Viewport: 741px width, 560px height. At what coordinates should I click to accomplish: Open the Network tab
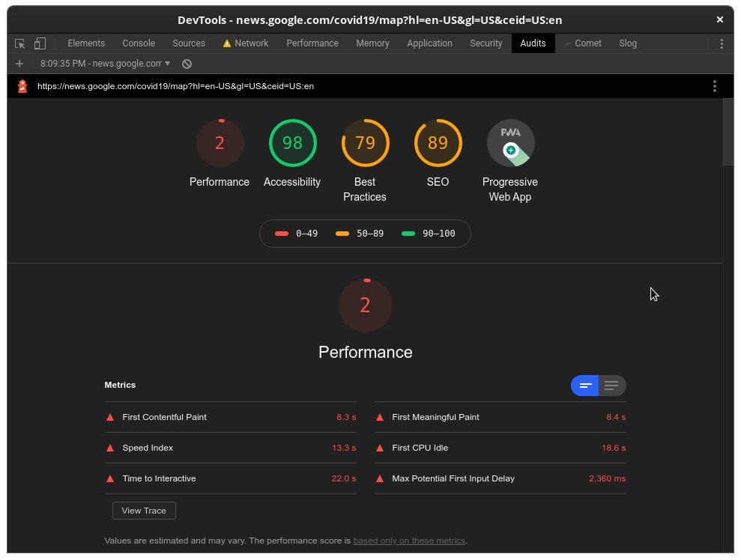point(247,43)
